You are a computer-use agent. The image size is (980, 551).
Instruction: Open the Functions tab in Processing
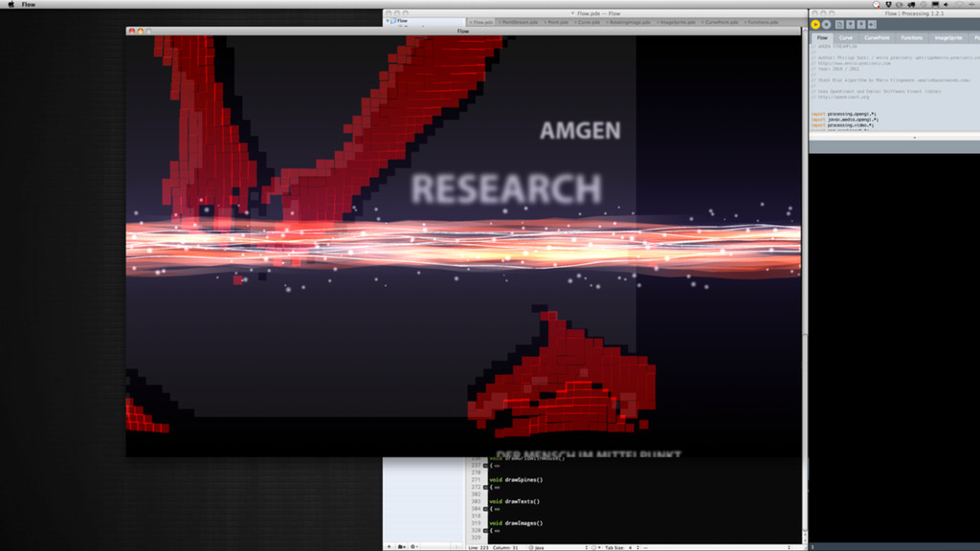(x=911, y=38)
